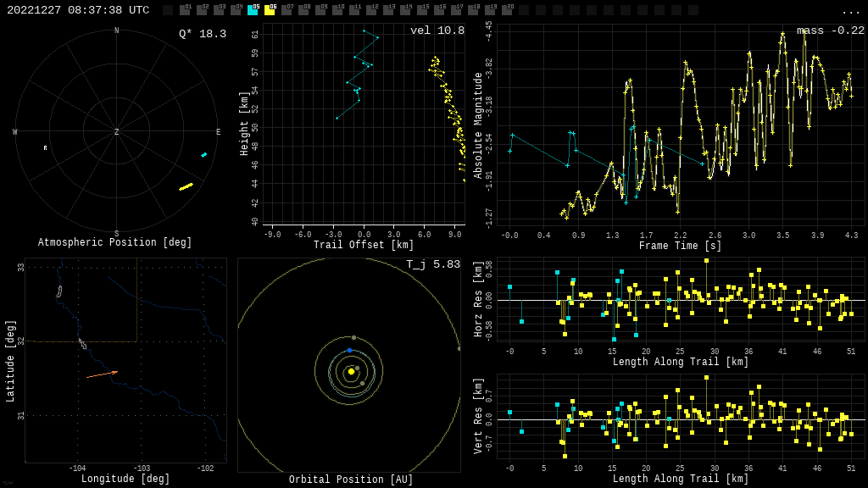The height and width of the screenshot is (488, 868).
Task: Click the Z zenith center of polar plot
Action: point(116,132)
